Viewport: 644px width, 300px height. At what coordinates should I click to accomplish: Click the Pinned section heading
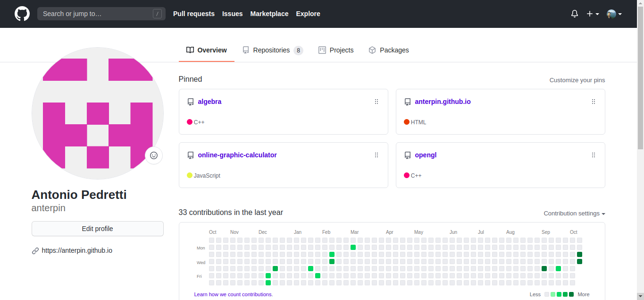(x=190, y=79)
